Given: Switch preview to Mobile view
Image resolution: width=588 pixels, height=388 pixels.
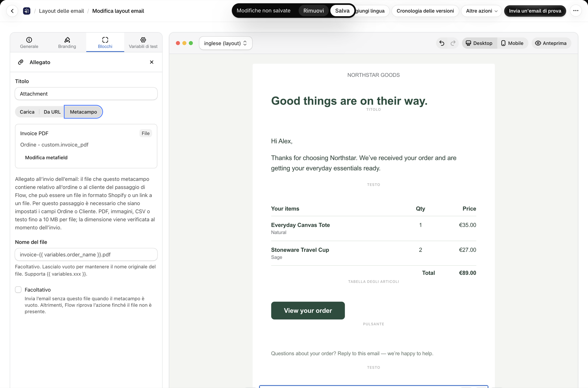Looking at the screenshot, I should pyautogui.click(x=512, y=43).
